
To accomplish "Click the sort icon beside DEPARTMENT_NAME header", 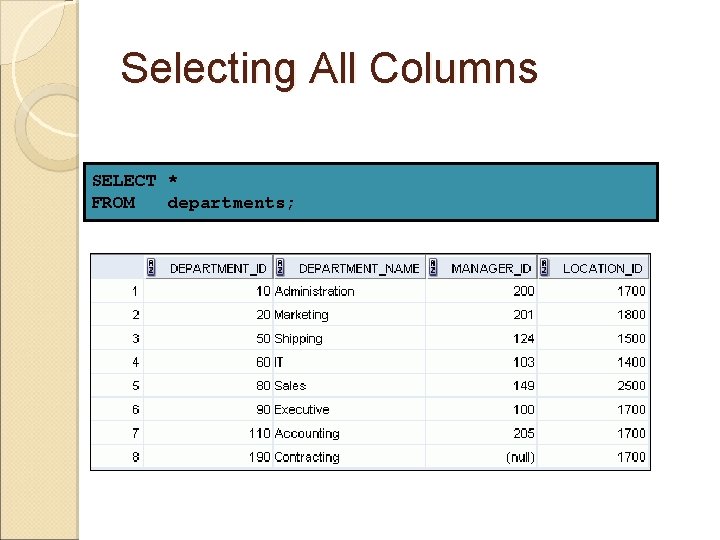I will 280,267.
